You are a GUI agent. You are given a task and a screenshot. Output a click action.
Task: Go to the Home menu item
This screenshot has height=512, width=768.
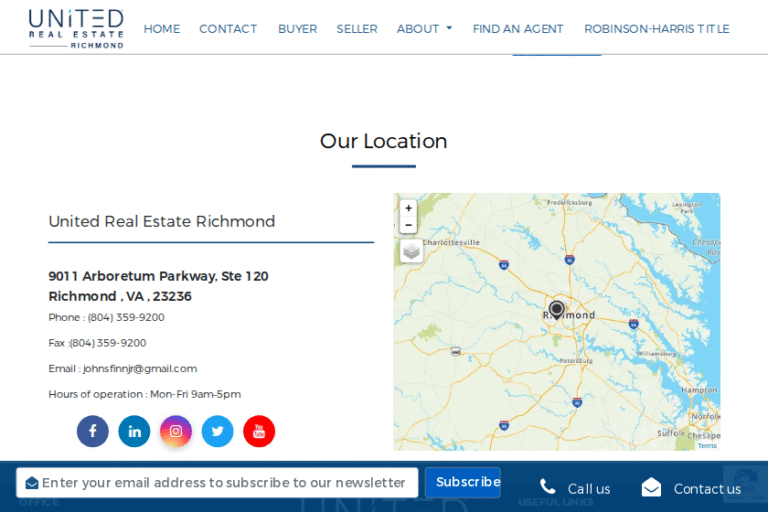point(162,29)
